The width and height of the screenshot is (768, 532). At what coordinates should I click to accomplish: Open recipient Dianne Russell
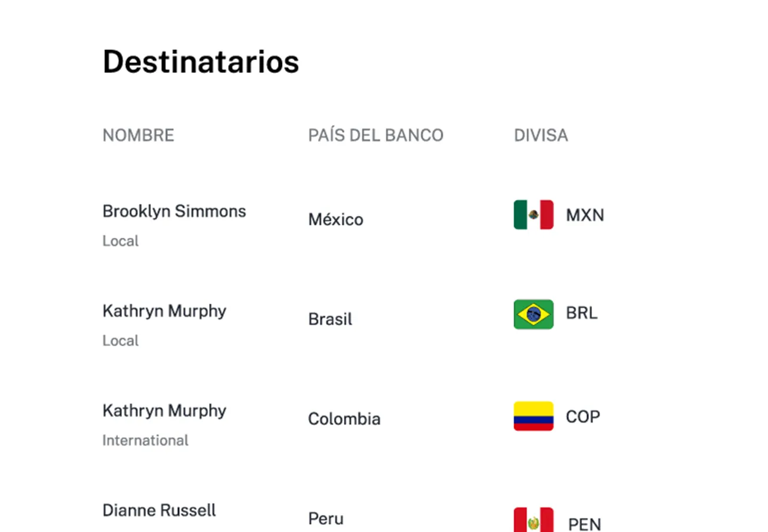point(159,510)
